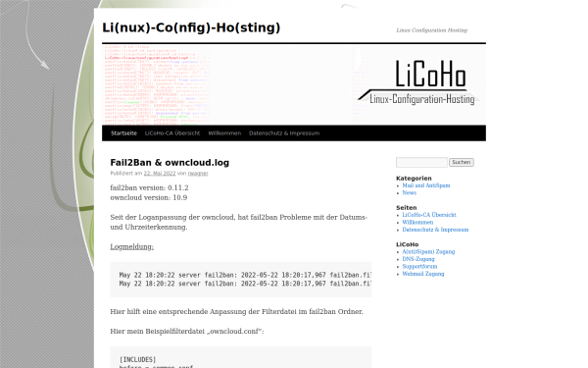Click the second fail2ban log line

click(x=245, y=284)
